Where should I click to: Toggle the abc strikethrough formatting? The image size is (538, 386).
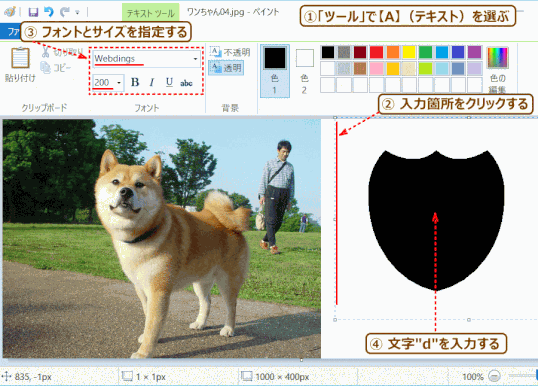click(186, 83)
